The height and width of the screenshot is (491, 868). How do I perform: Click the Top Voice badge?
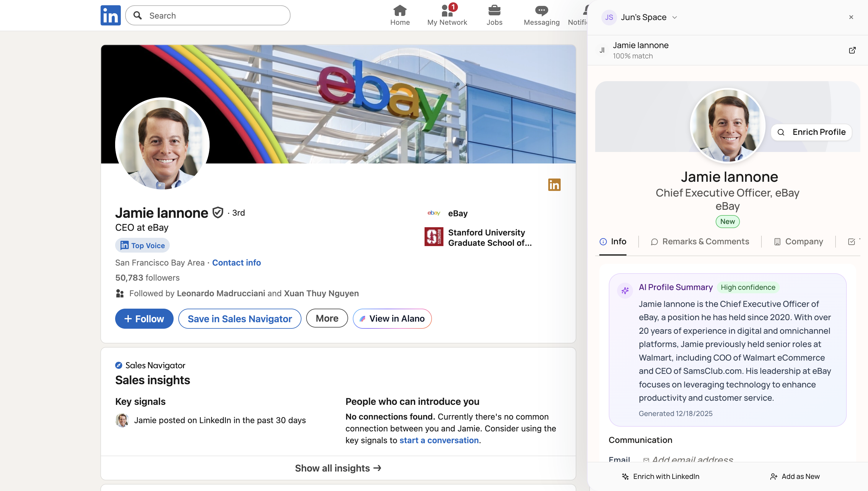[142, 245]
